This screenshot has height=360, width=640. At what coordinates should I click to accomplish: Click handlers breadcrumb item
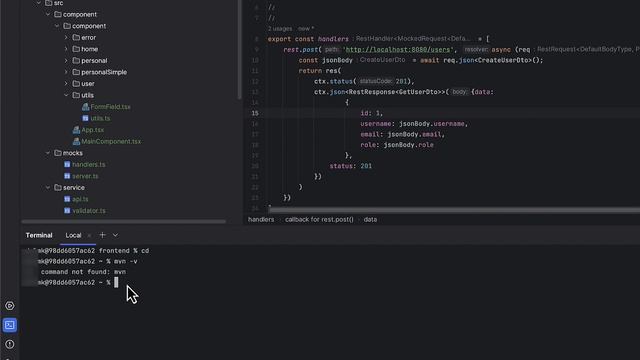[x=261, y=220]
